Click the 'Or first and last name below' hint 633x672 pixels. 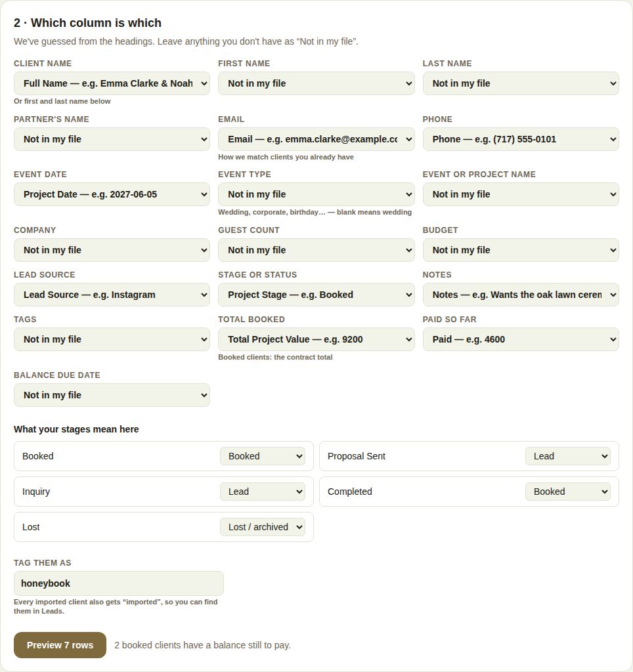coord(62,101)
